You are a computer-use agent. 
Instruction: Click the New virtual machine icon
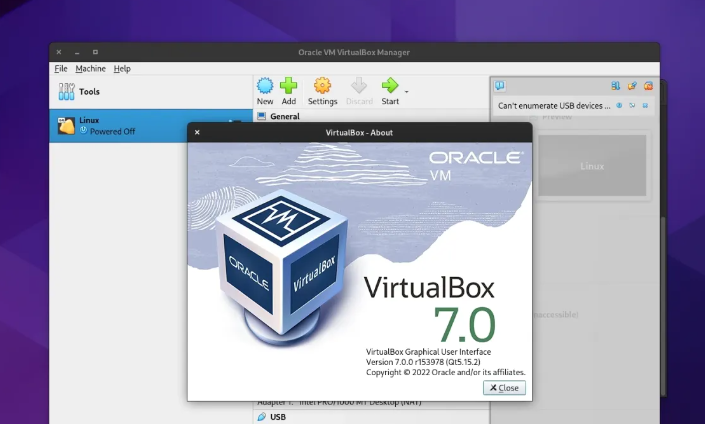click(265, 85)
